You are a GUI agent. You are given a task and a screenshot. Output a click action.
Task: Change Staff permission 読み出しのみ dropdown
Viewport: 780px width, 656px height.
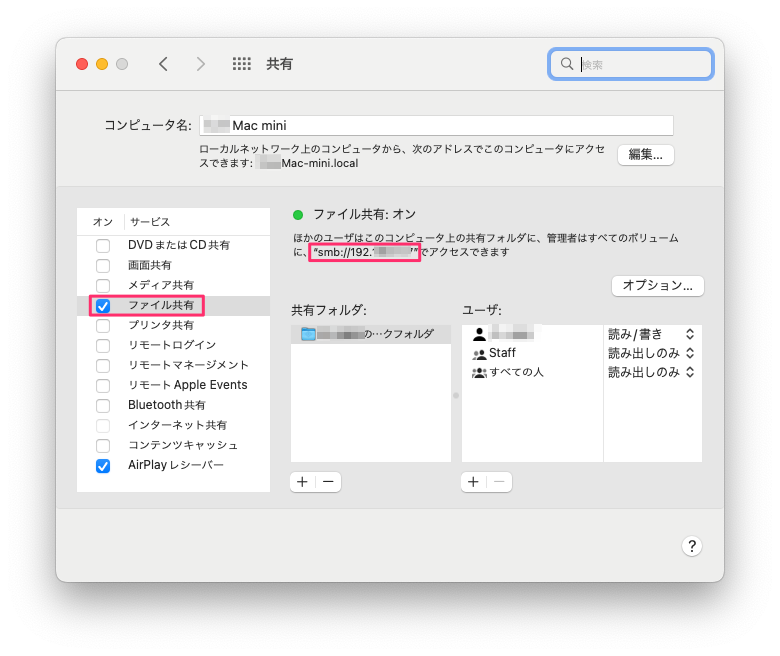pyautogui.click(x=651, y=353)
